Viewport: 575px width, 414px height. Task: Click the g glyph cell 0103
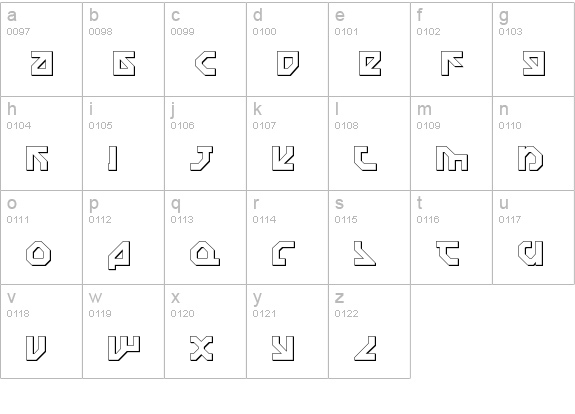[x=534, y=50]
